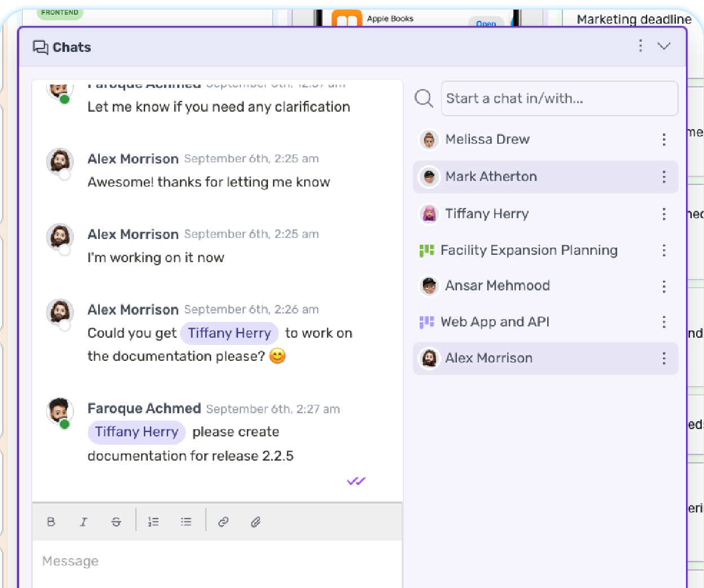Open the three-dot menu for Tiffany Herry
This screenshot has height=588, width=704.
pos(664,214)
